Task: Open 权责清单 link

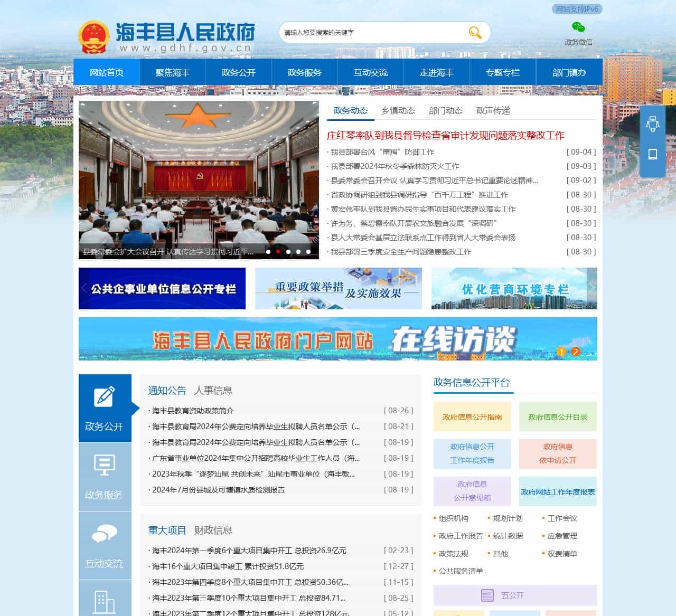Action: coord(562,554)
